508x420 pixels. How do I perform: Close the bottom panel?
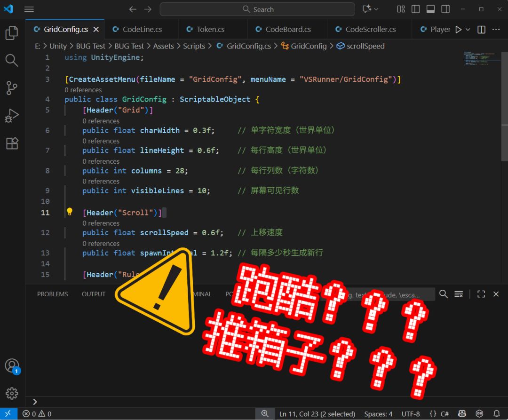tap(496, 294)
